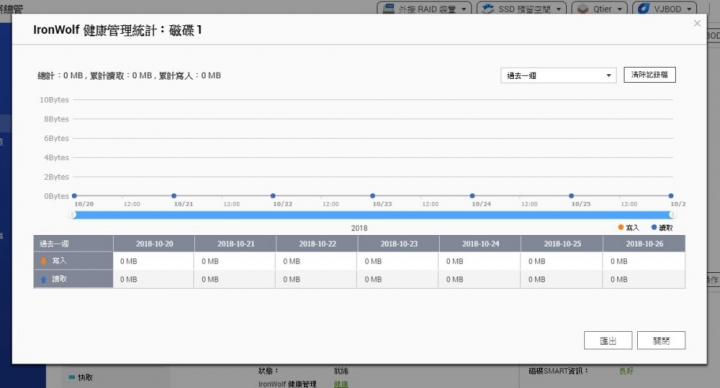Click chart data point at 10/21
Viewport: 720px width, 388px height.
[174, 196]
